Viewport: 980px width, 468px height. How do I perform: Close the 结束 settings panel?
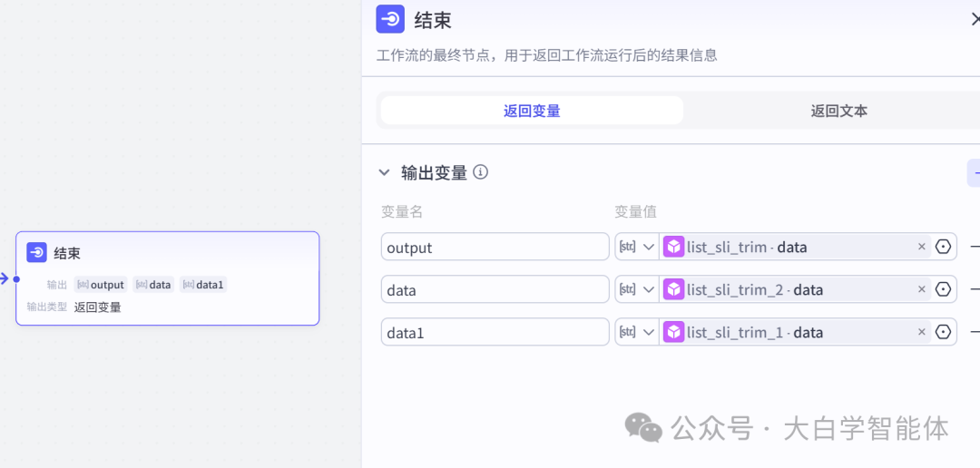pos(975,19)
